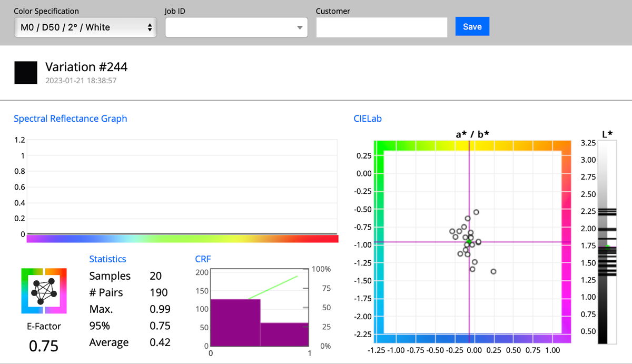632x364 pixels.
Task: Click the Variation #244 title
Action: (86, 67)
